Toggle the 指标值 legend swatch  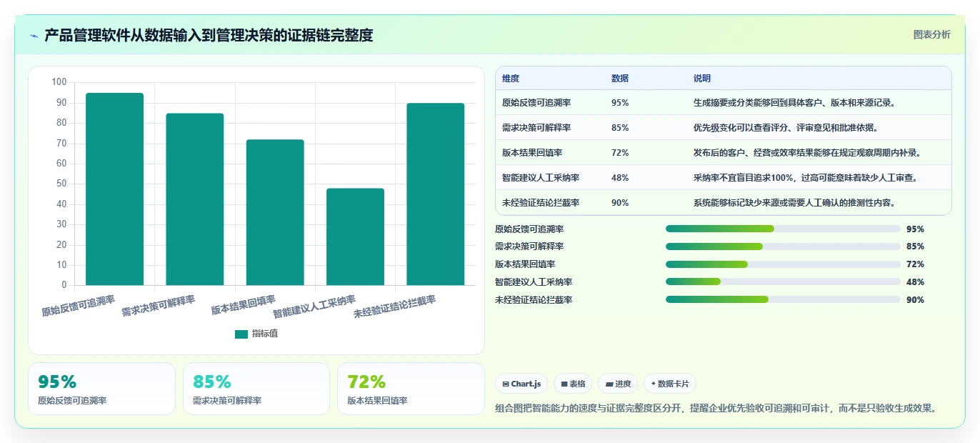coord(241,334)
